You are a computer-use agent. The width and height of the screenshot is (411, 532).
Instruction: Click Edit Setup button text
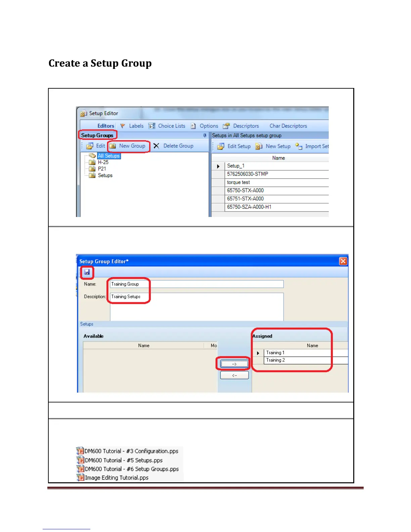239,146
